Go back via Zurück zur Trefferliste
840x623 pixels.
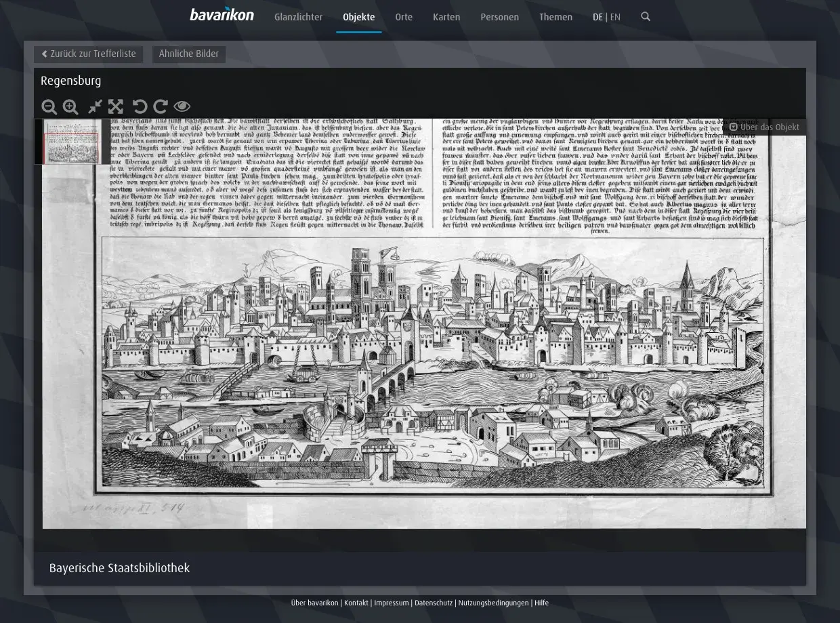pyautogui.click(x=89, y=54)
